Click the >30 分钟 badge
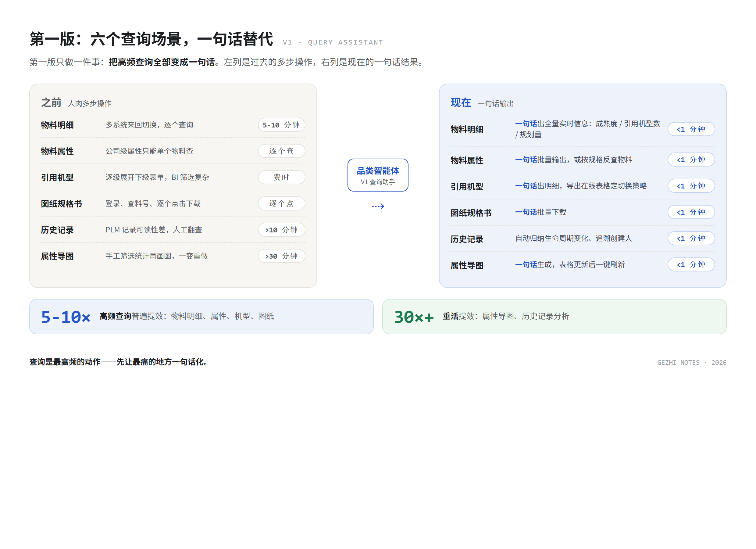Viewport: 756px width, 549px height. tap(281, 256)
